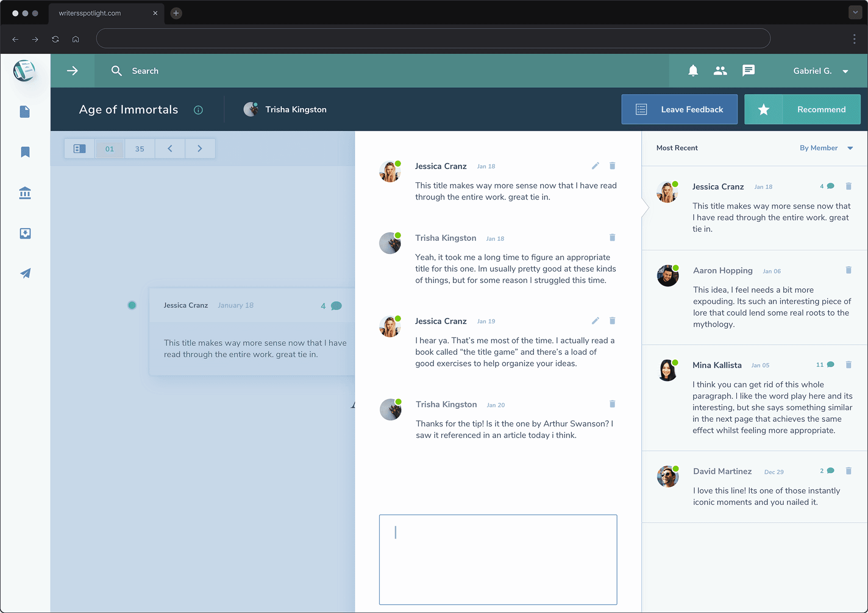Open the documents sidebar icon

(25, 112)
